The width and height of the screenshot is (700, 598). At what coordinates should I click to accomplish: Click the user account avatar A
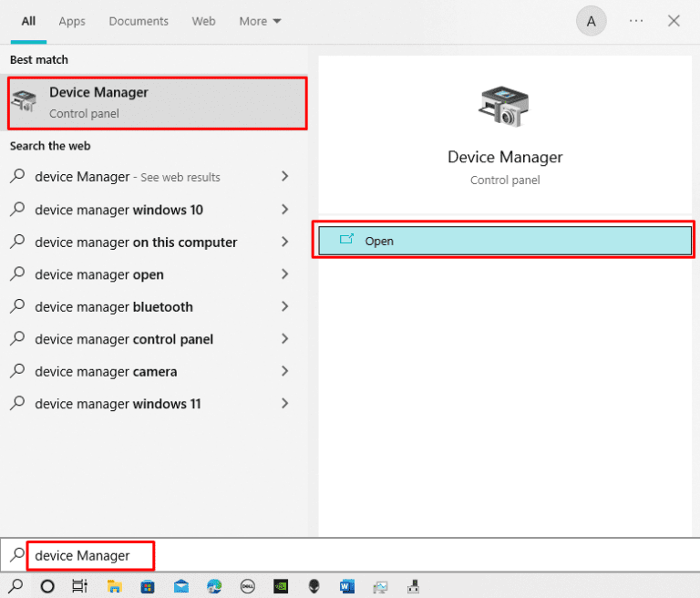coord(591,21)
